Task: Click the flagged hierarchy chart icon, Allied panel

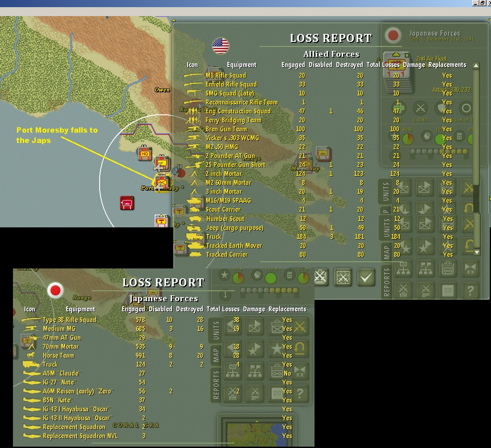Action: pos(426,268)
